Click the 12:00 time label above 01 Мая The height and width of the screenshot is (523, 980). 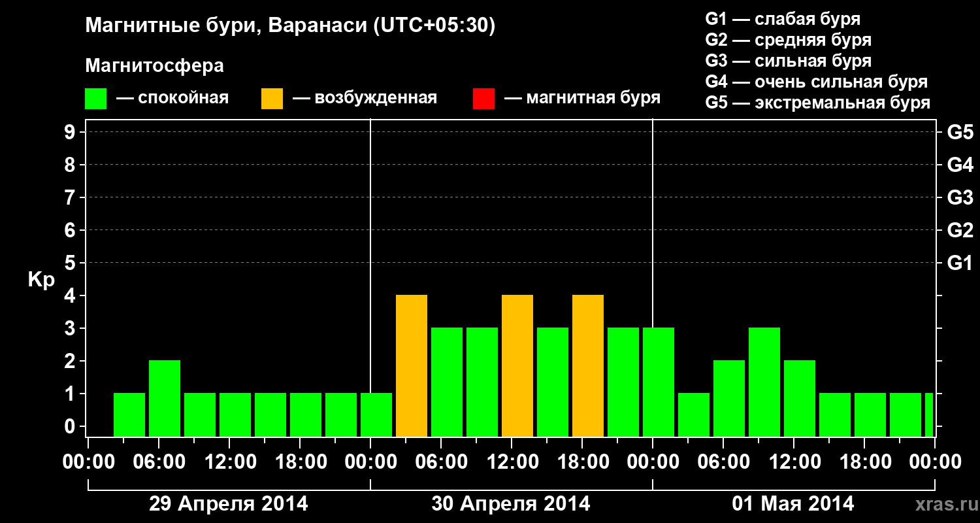pos(794,462)
